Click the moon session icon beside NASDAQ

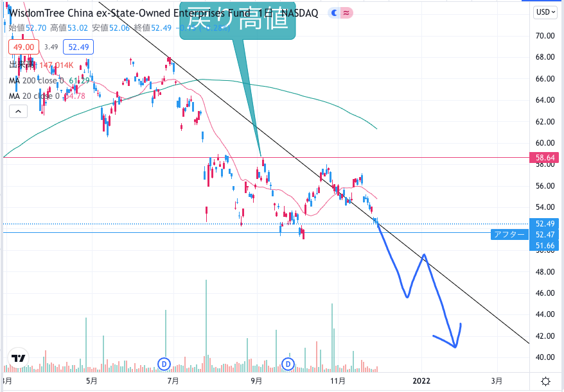pyautogui.click(x=334, y=13)
